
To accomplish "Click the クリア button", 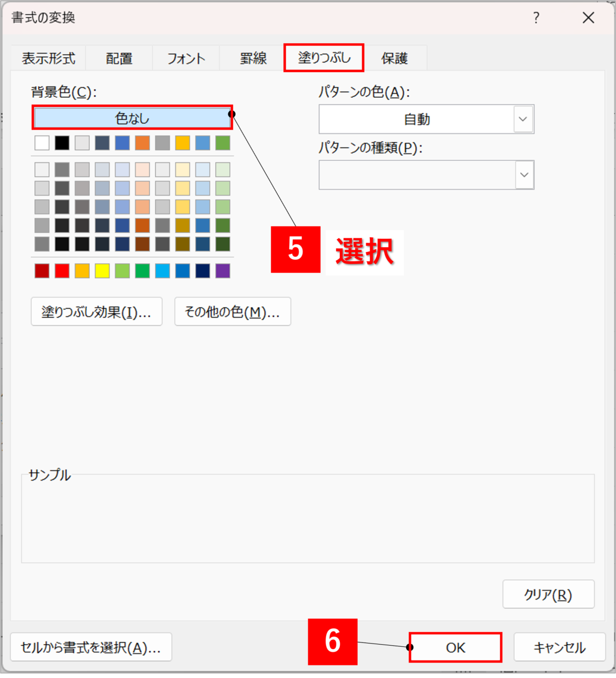I will (x=548, y=594).
